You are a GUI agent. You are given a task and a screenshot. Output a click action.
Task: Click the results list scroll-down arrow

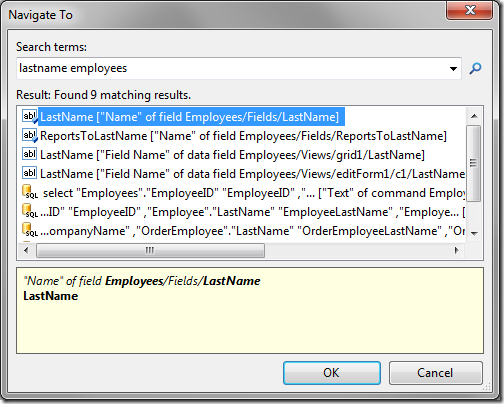click(474, 234)
